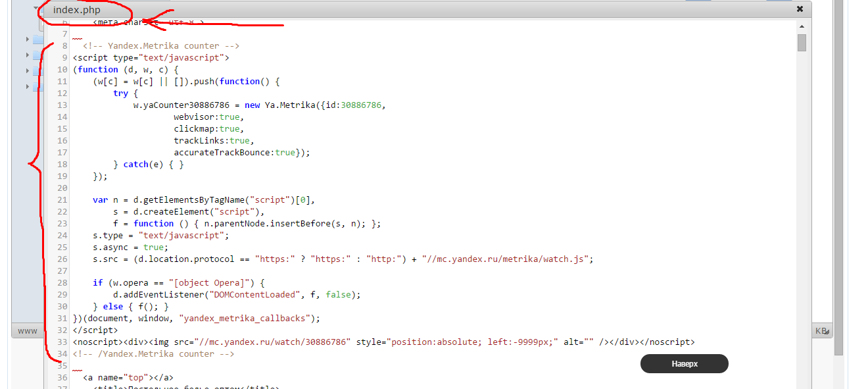Click the s.src watch.js URL line

click(x=343, y=259)
